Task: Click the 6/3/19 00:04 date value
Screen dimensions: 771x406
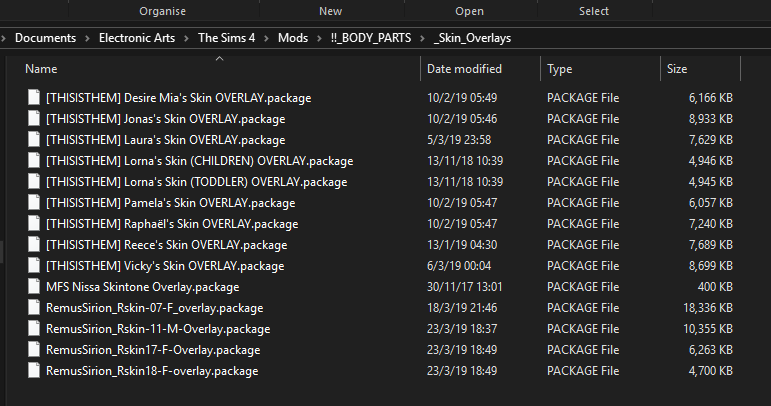Action: tap(459, 266)
